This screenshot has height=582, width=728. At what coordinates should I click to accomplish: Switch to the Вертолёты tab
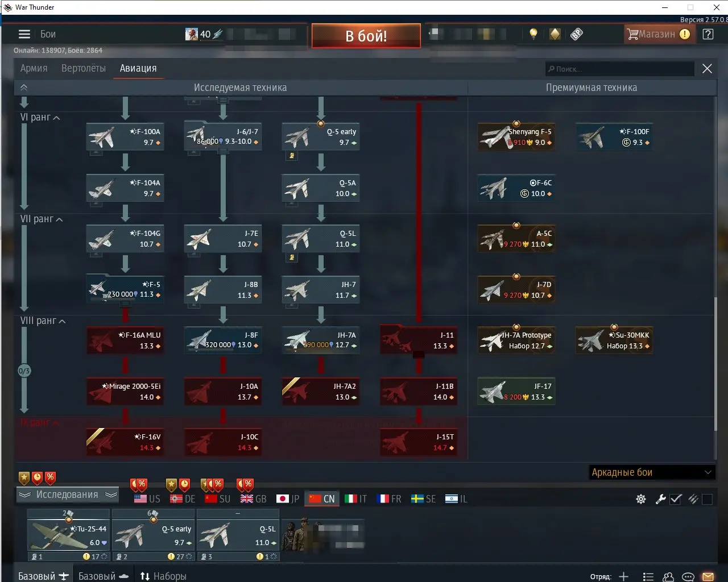pyautogui.click(x=84, y=68)
